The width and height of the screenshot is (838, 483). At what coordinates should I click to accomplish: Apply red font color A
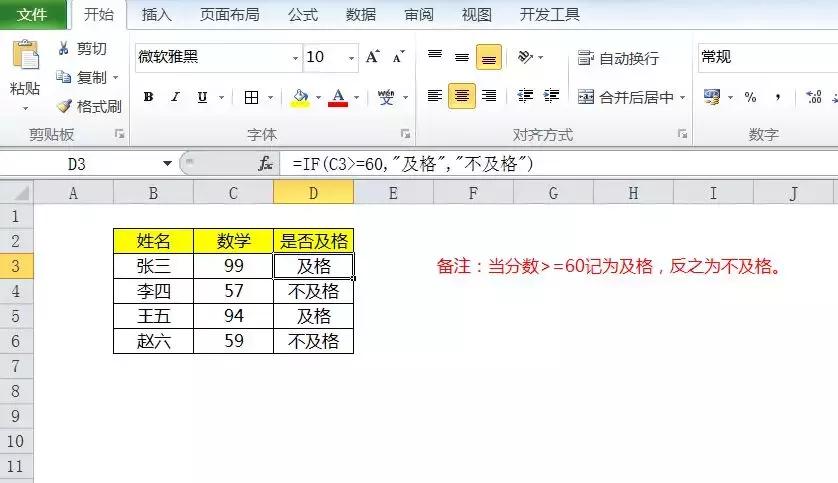click(338, 97)
